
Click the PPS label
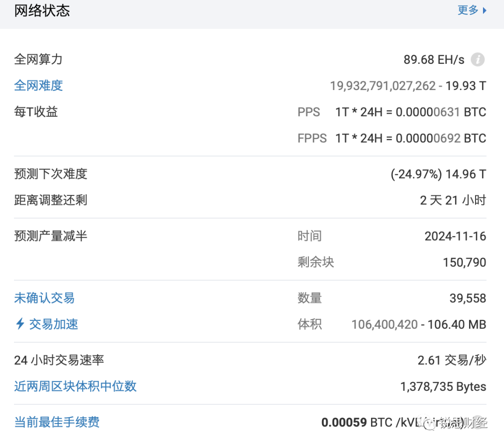coord(308,112)
